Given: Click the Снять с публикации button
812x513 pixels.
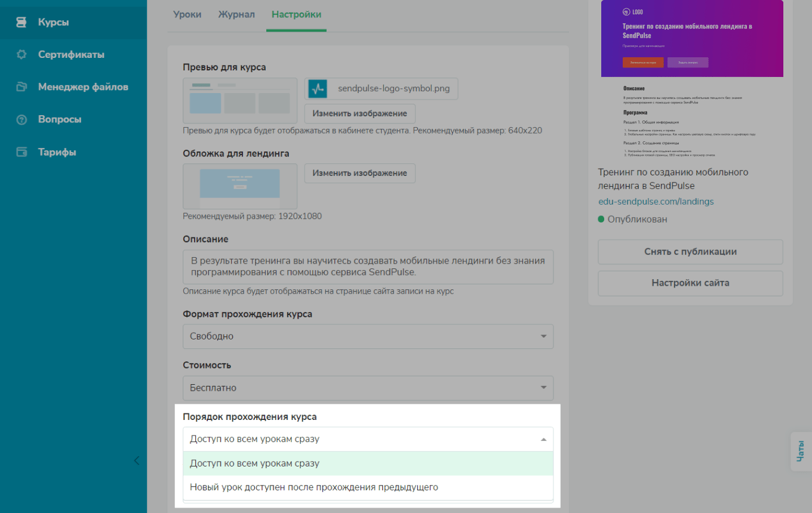Looking at the screenshot, I should [690, 252].
